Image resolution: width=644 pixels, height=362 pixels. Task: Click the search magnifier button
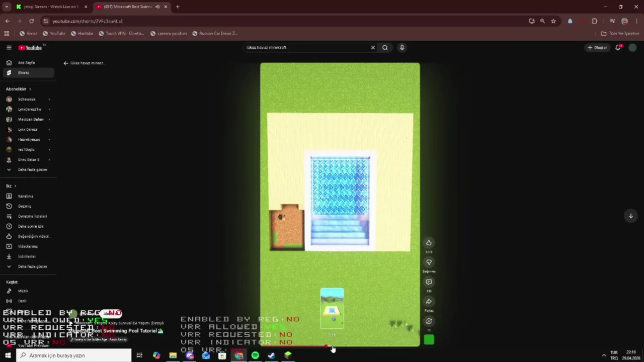click(385, 48)
